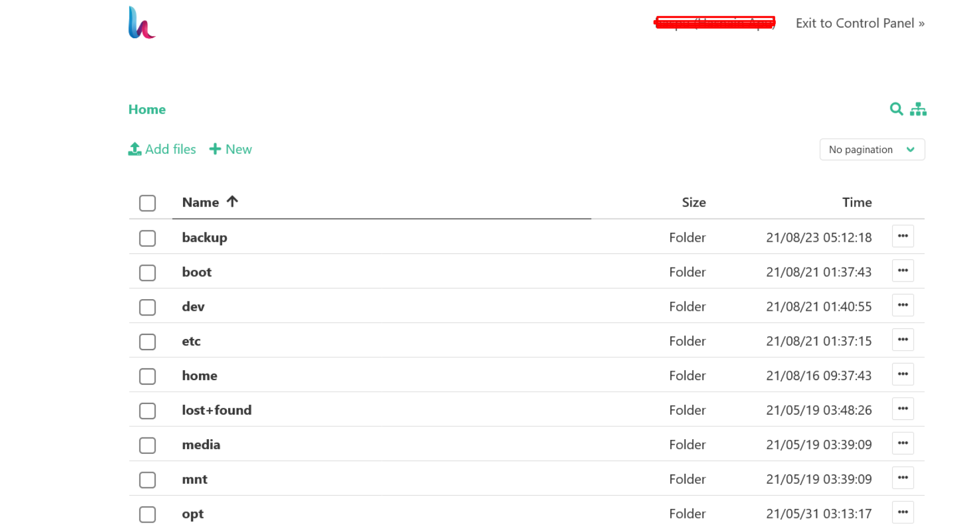Image resolution: width=980 pixels, height=529 pixels.
Task: Toggle the select-all checkbox in header
Action: [x=147, y=203]
